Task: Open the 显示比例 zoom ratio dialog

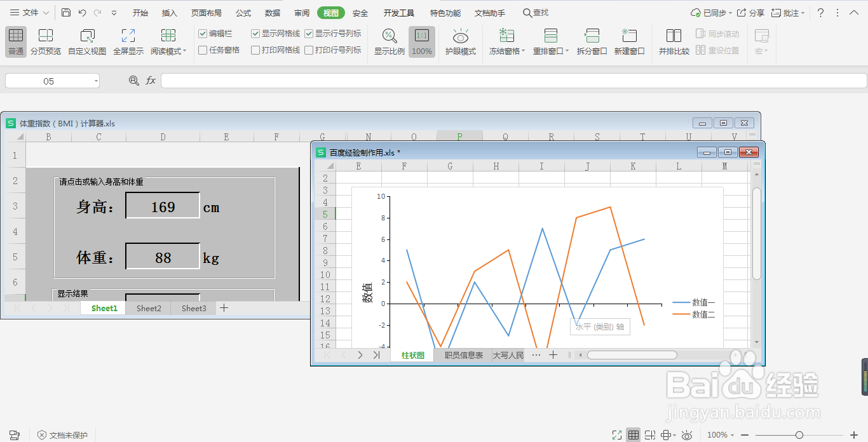Action: 390,42
